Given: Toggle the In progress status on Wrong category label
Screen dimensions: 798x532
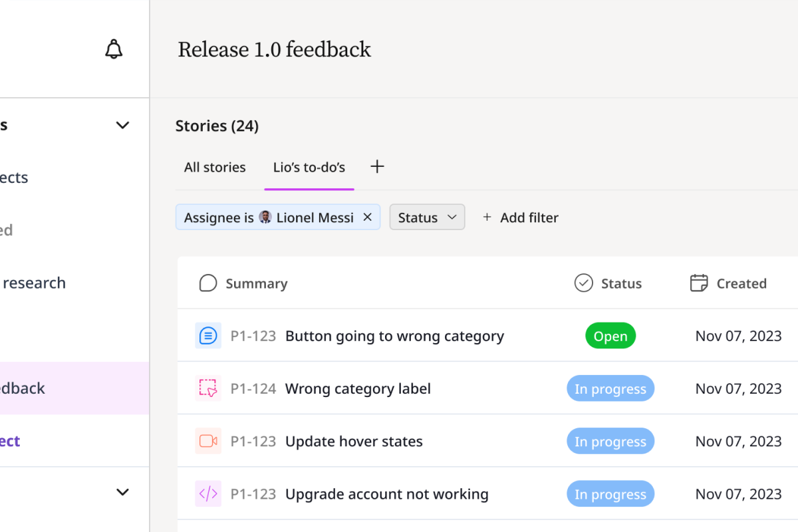Looking at the screenshot, I should point(610,388).
